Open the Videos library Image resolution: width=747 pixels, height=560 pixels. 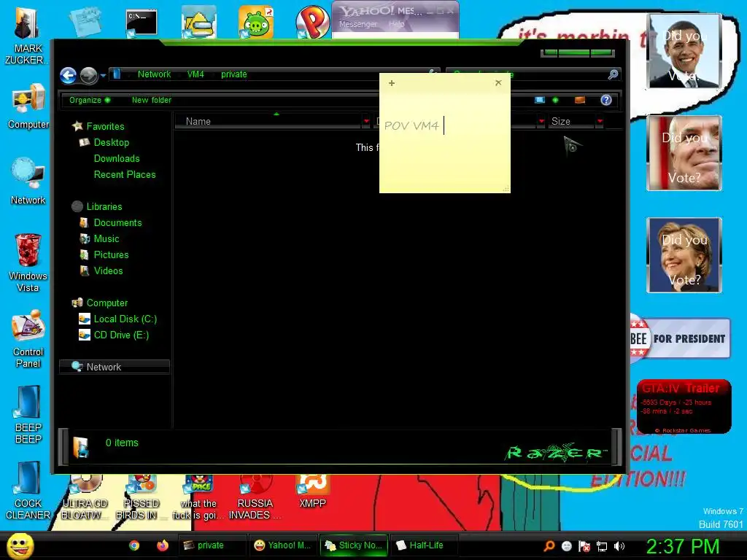click(108, 271)
